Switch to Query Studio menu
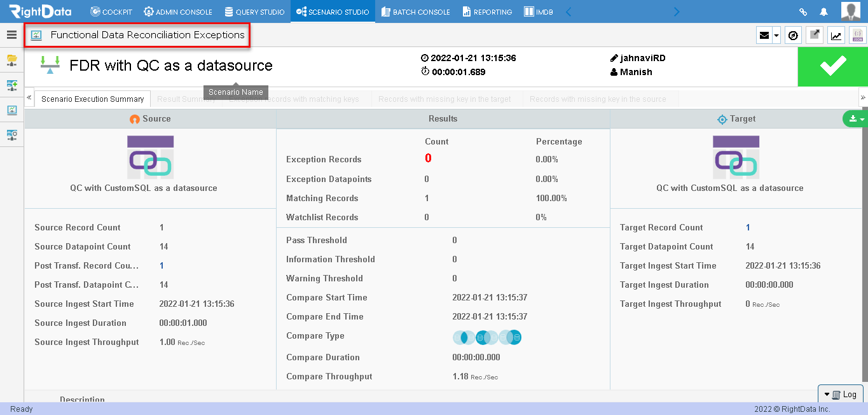The width and height of the screenshot is (868, 415). pyautogui.click(x=254, y=11)
